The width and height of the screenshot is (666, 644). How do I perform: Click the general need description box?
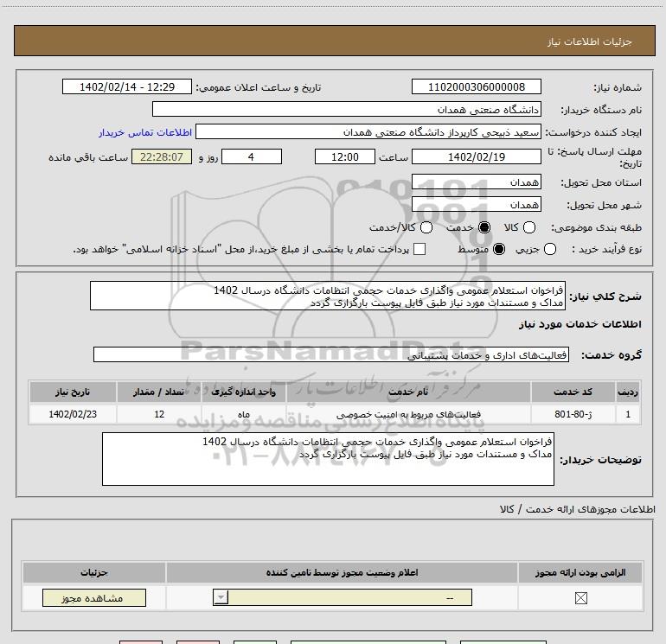click(328, 296)
